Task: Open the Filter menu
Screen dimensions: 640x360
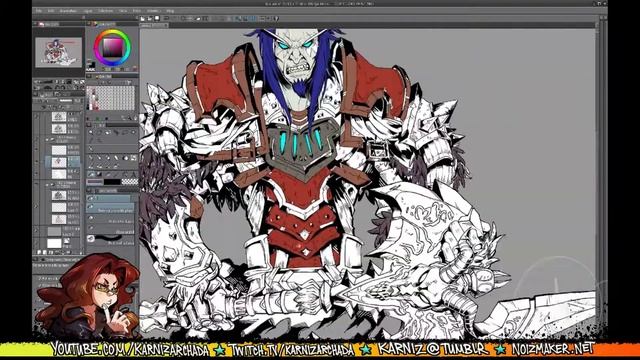Action: tap(137, 11)
